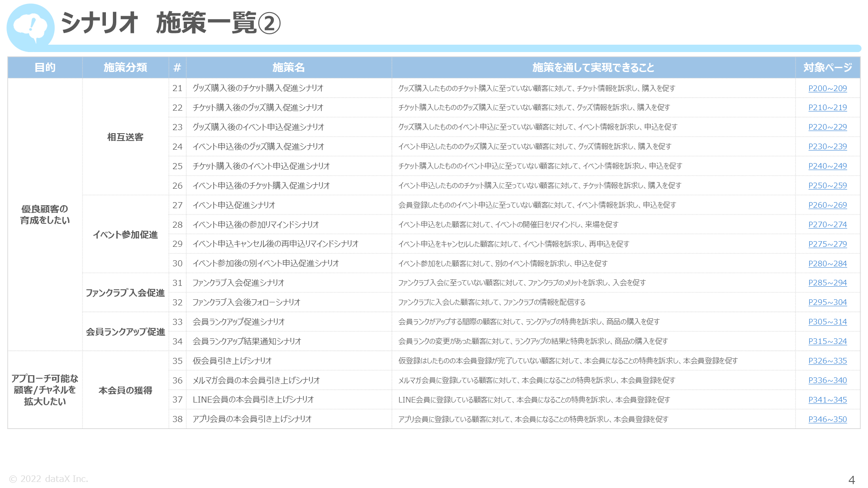This screenshot has width=868, height=488.
Task: Select イベント申込キャンセル後の再申込リマインドシナリオ
Action: pos(276,244)
